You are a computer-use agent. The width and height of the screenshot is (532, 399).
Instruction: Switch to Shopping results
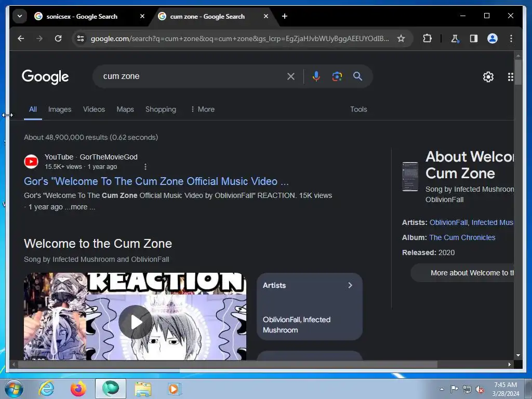161,109
